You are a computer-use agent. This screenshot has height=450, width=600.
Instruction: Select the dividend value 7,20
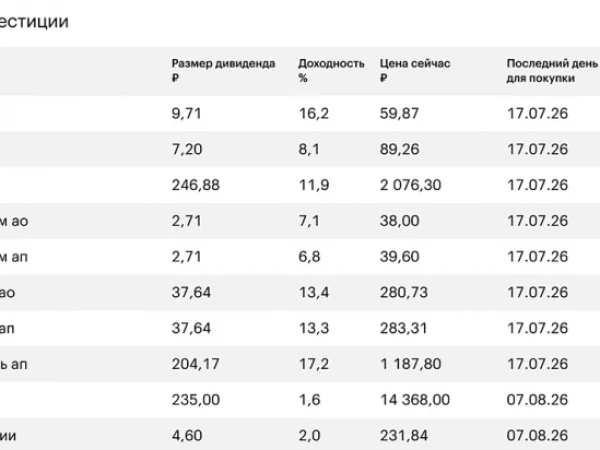[x=187, y=149]
